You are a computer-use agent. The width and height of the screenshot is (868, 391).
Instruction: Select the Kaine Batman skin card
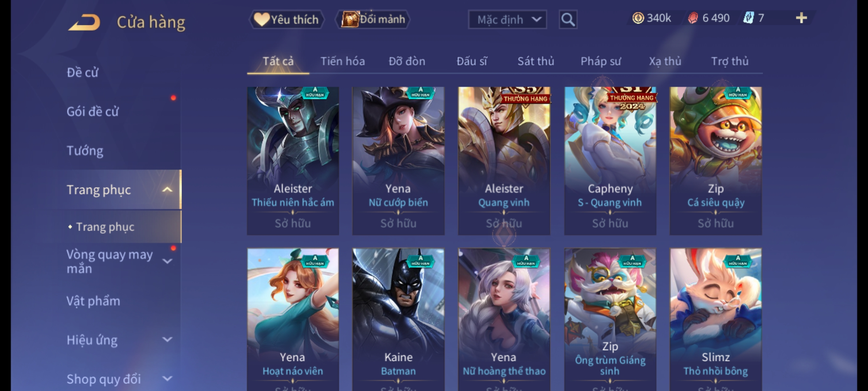[x=398, y=319]
